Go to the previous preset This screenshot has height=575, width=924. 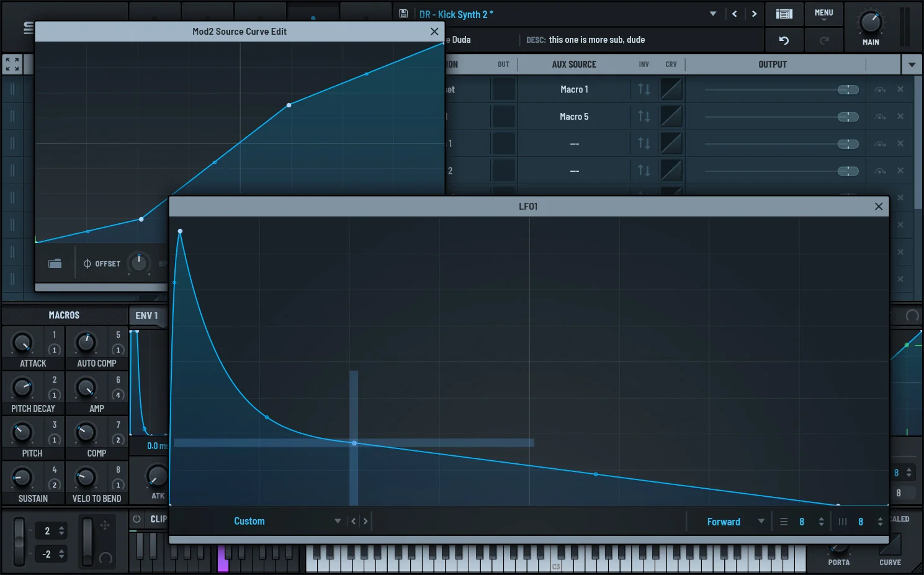click(735, 14)
